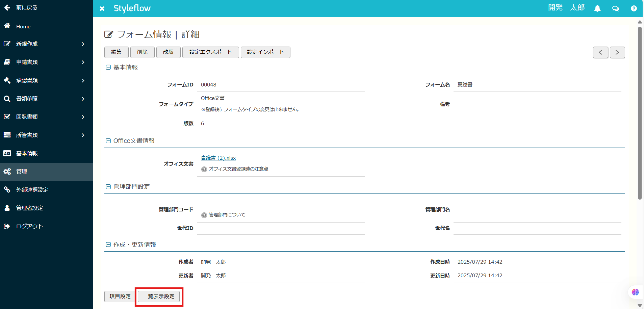644x309 pixels.
Task: Click the help question mark icon top right
Action: point(634,8)
